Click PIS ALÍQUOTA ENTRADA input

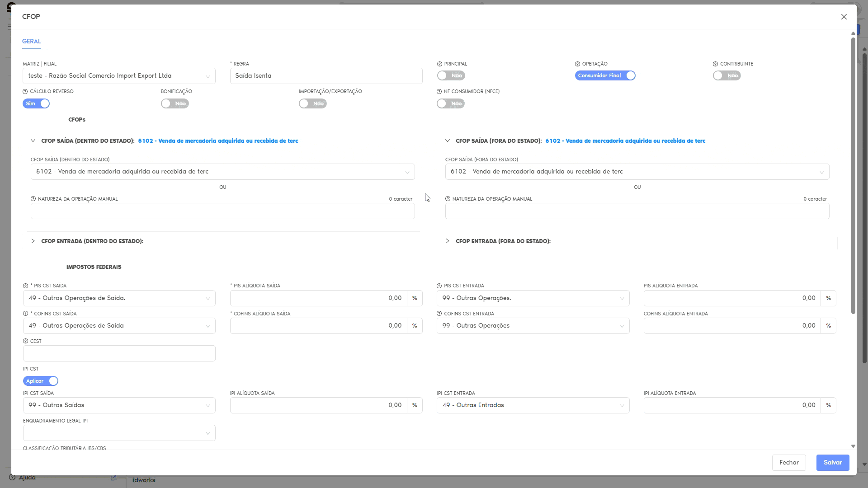[732, 298]
